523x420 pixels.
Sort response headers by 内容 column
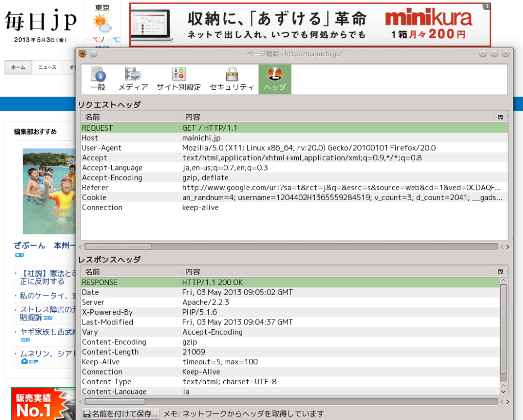tap(337, 271)
